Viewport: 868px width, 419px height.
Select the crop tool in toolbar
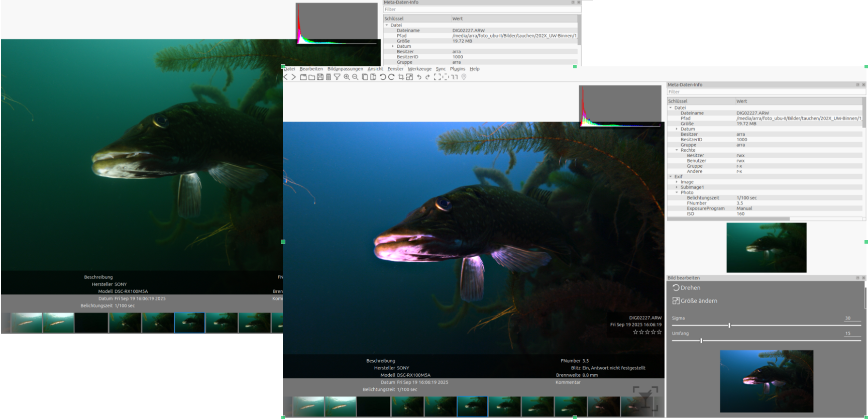pyautogui.click(x=401, y=77)
